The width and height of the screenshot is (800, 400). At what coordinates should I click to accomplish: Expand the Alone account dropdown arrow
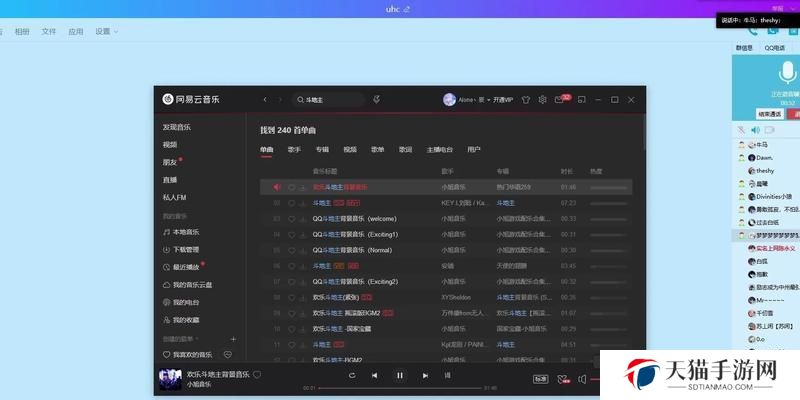489,100
